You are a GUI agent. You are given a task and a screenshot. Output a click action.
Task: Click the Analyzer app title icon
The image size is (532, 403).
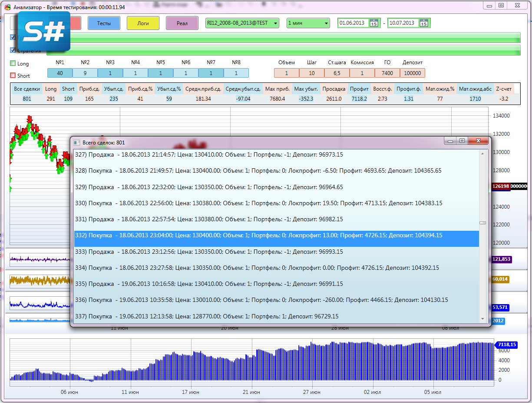click(7, 7)
